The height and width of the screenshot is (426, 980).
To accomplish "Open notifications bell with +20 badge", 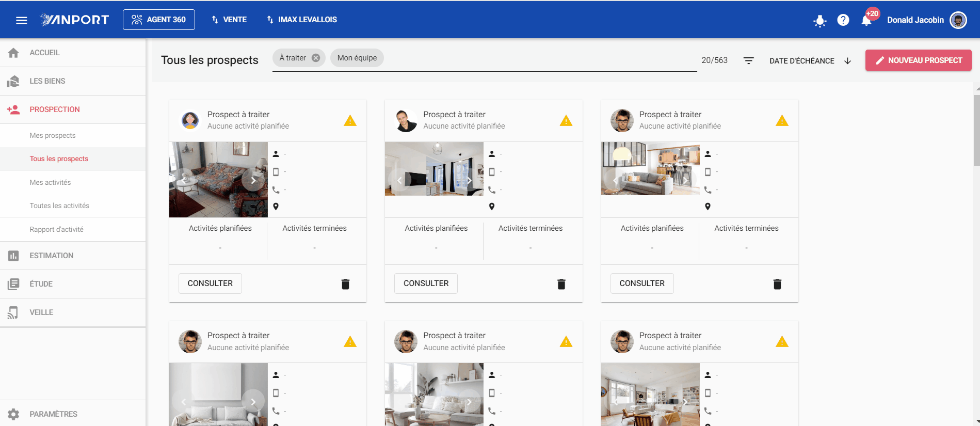I will coord(866,20).
